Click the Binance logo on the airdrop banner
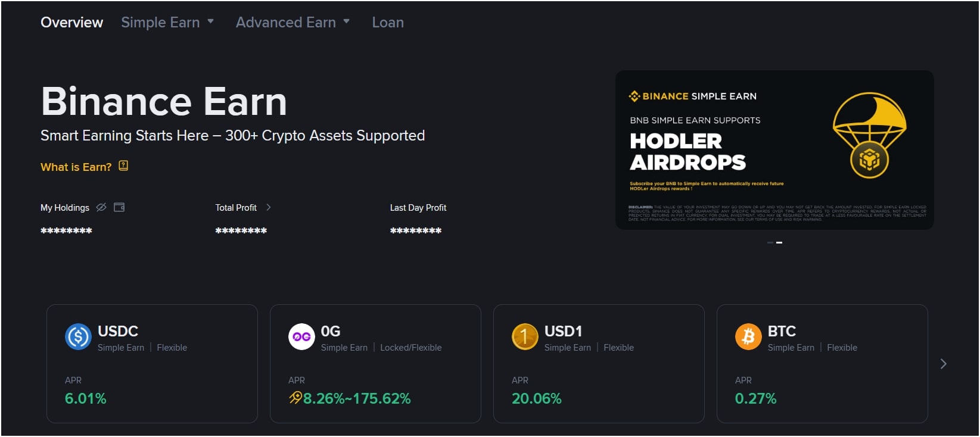The width and height of the screenshot is (980, 437). tap(633, 95)
